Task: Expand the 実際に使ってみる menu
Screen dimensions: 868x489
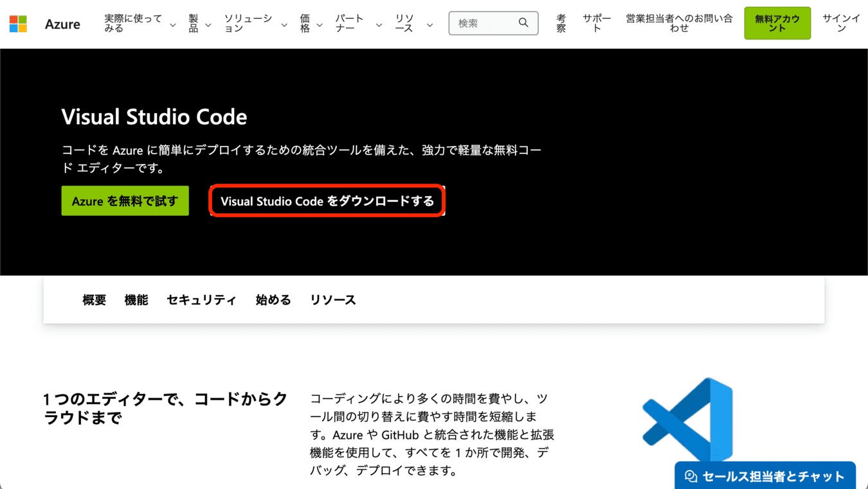Action: tap(140, 24)
